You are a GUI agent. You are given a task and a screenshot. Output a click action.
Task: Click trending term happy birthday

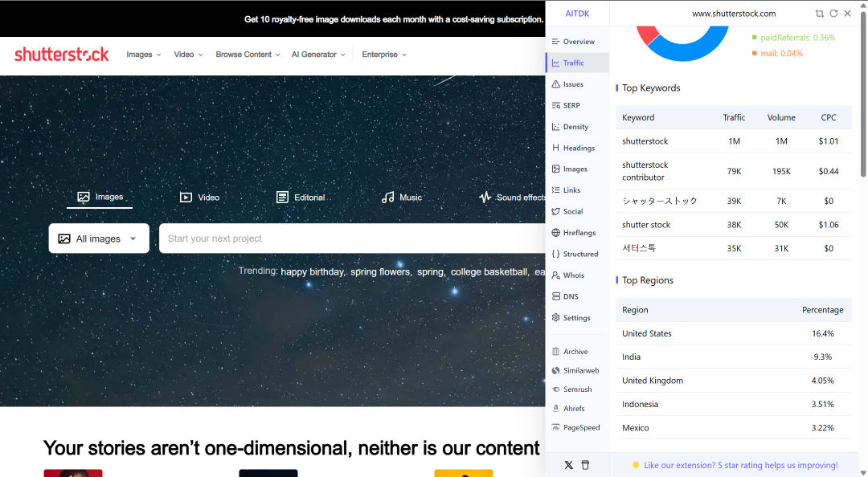(313, 271)
